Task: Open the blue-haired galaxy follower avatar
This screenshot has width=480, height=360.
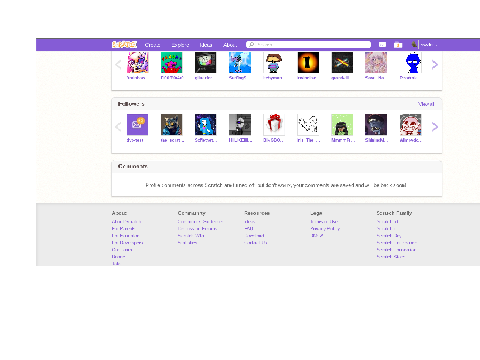Action: pos(205,125)
